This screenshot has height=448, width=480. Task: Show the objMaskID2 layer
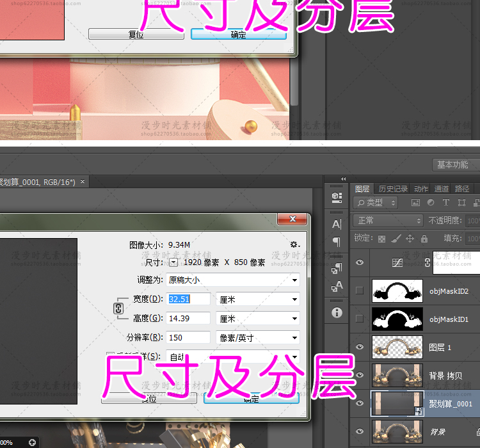360,291
